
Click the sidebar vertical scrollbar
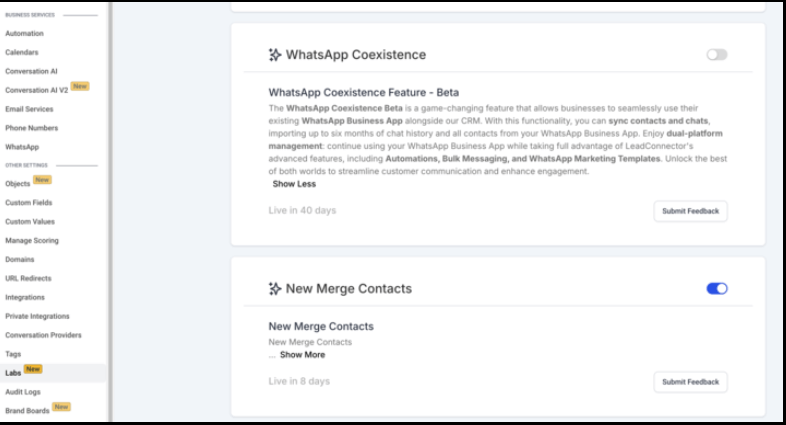click(110, 212)
